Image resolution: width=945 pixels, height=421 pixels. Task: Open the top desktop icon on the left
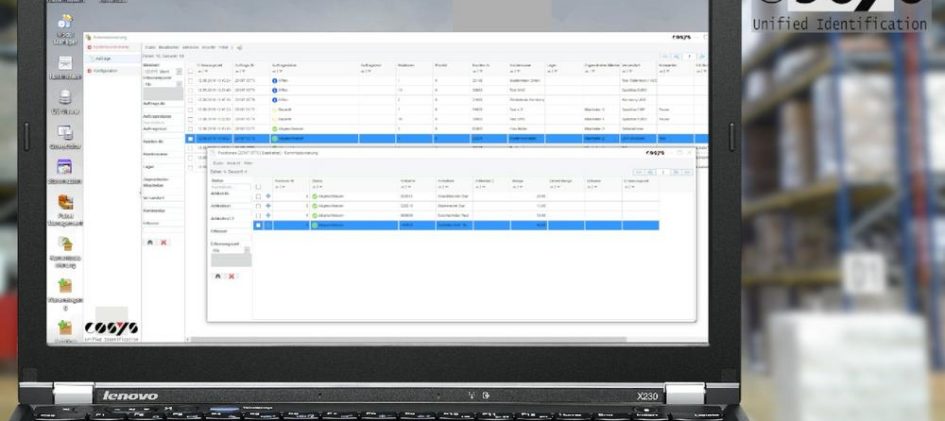(64, 25)
